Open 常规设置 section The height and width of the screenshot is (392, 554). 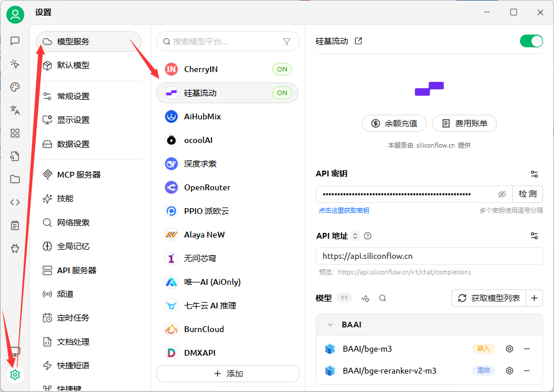click(x=88, y=96)
